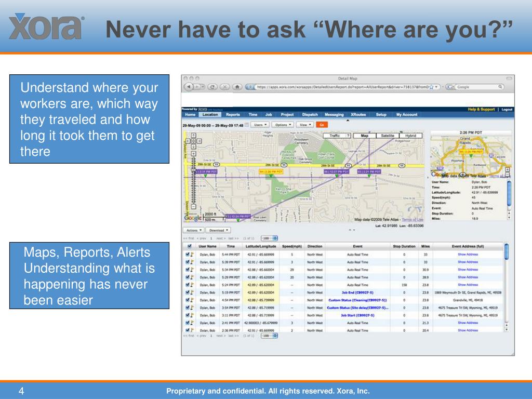Open Help & Support link
This screenshot has height=399, width=532.
(x=481, y=109)
